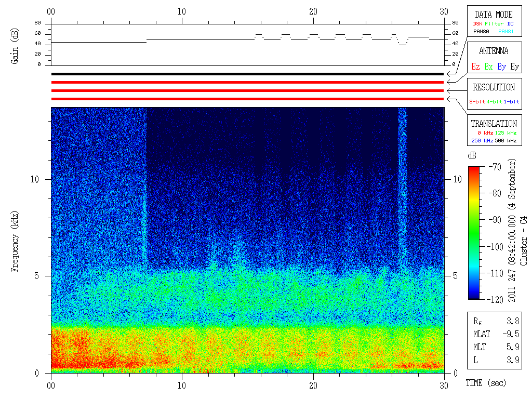The image size is (532, 399).
Task: Click the bottom red translation status bar
Action: 247,99
